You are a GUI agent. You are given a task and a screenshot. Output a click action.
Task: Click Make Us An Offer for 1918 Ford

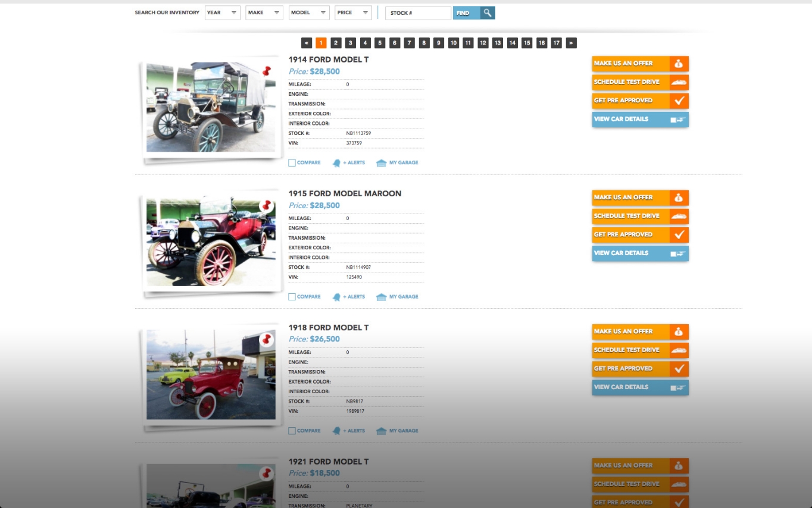click(x=640, y=331)
